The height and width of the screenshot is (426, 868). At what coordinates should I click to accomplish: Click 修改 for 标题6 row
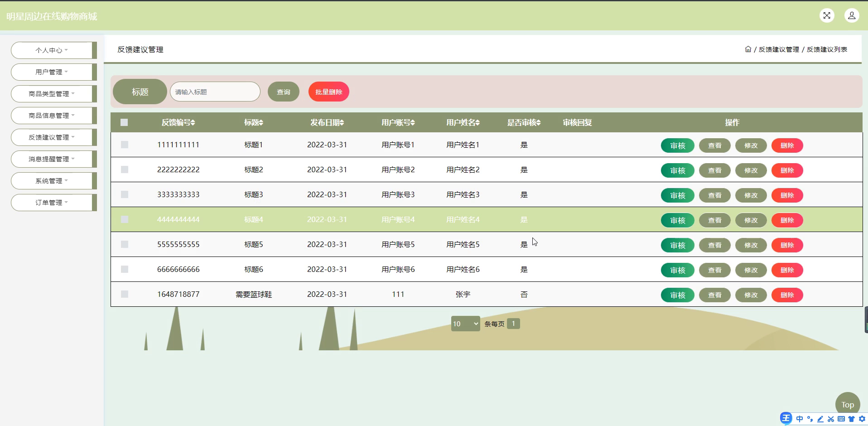751,270
